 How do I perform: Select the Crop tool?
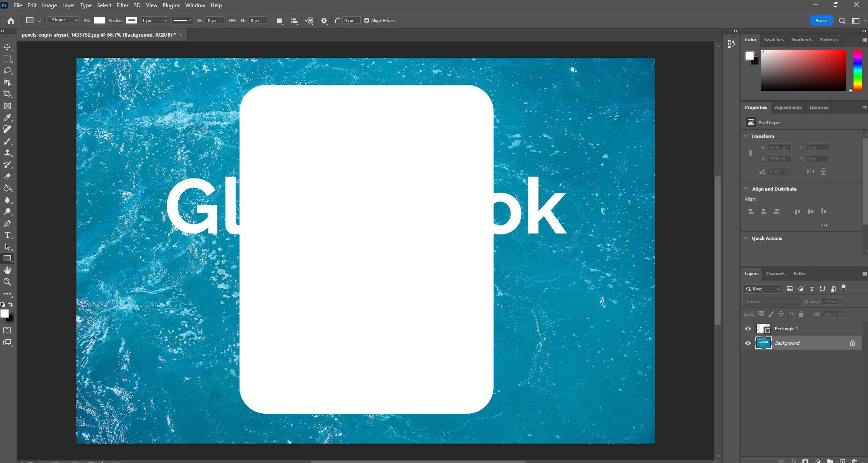coord(8,94)
